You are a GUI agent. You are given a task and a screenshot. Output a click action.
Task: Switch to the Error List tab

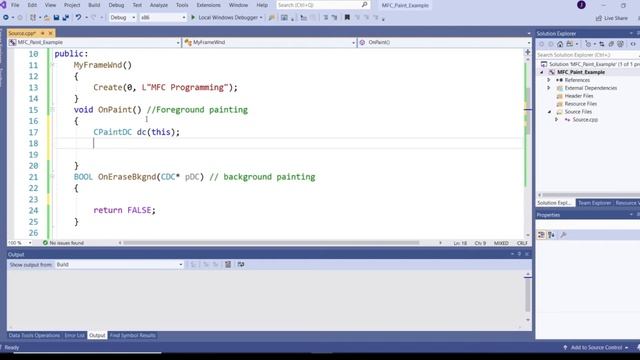74,336
